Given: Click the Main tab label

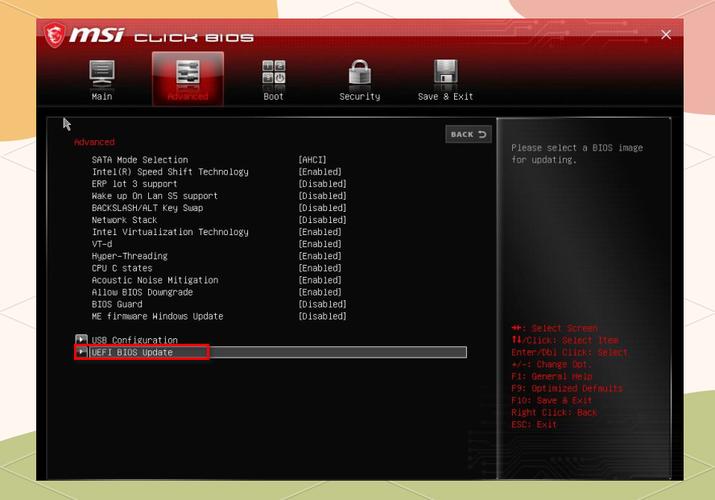Looking at the screenshot, I should (x=102, y=97).
